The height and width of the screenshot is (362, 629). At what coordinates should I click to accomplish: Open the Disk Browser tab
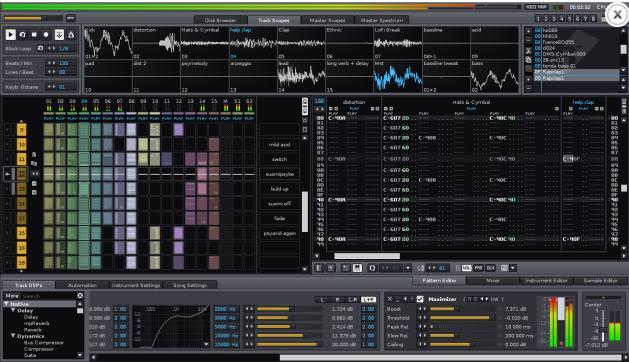220,20
